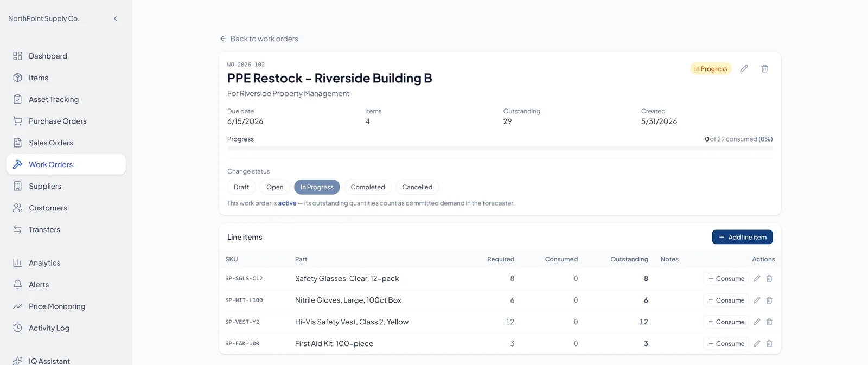Screen dimensions: 868x365
Task: Consume First Aid Kit, 100-piece
Action: click(726, 343)
